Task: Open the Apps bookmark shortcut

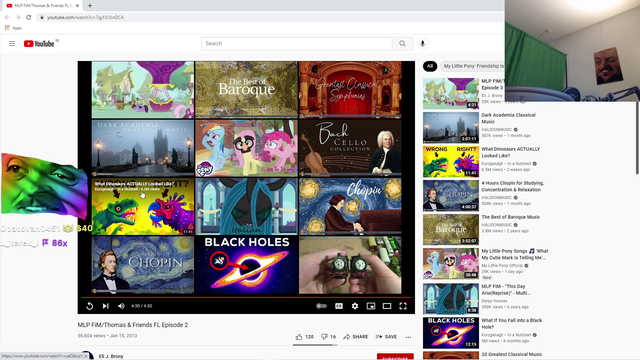Action: click(x=13, y=28)
